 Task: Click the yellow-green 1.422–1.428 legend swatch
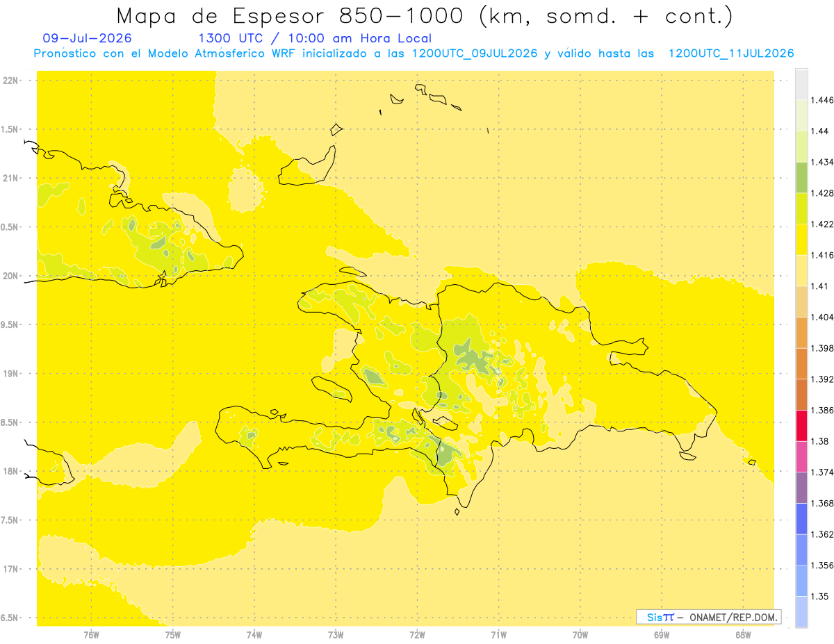click(801, 208)
